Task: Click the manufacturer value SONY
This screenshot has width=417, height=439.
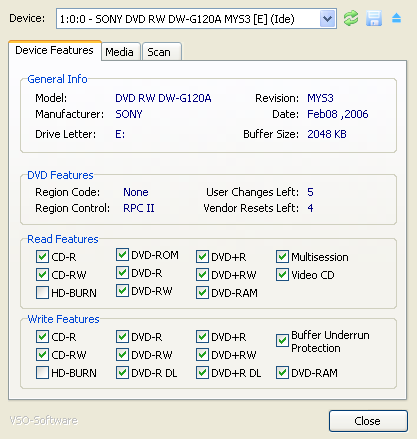Action: coord(129,114)
